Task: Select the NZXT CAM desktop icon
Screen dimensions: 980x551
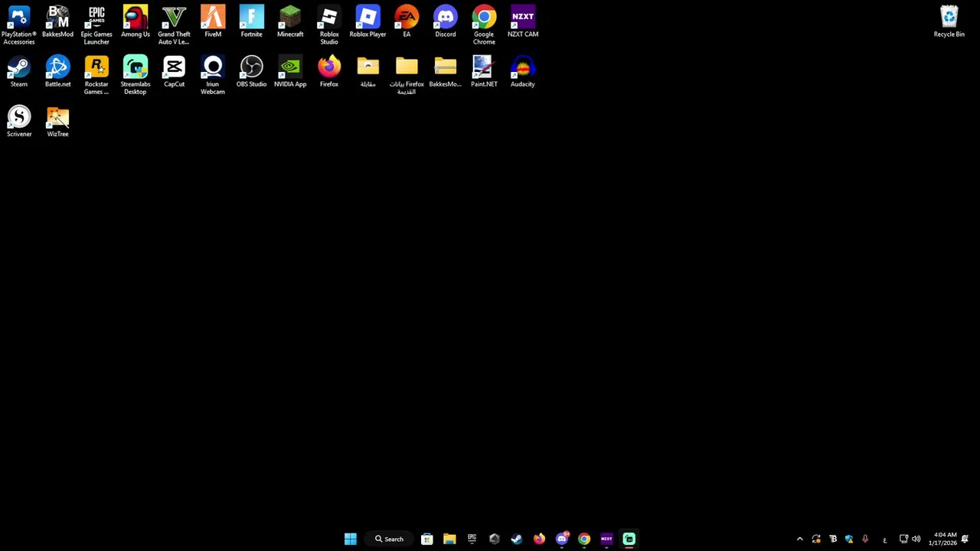Action: coord(523,21)
